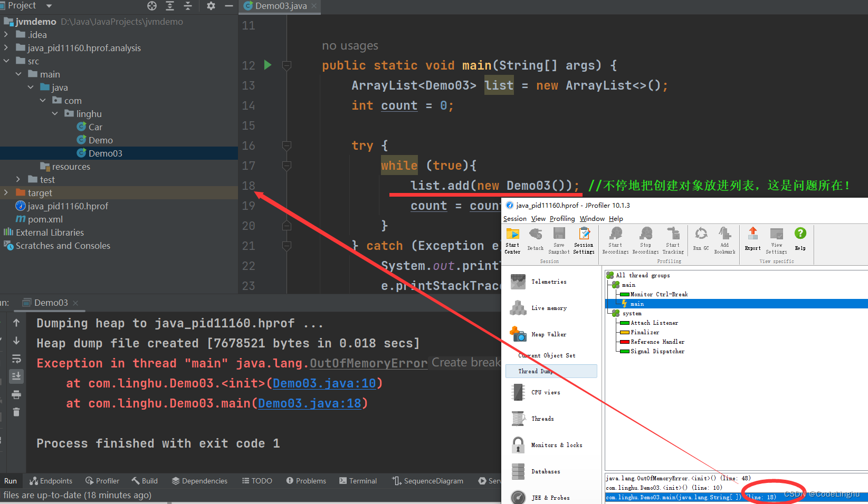
Task: Open JProfiler Session menu
Action: [x=515, y=219]
